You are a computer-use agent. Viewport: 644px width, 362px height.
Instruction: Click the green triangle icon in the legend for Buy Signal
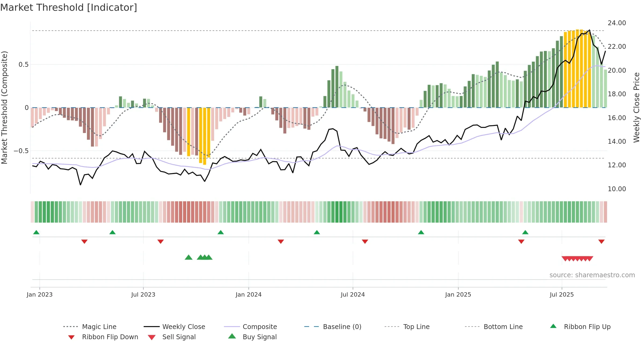coord(232,336)
